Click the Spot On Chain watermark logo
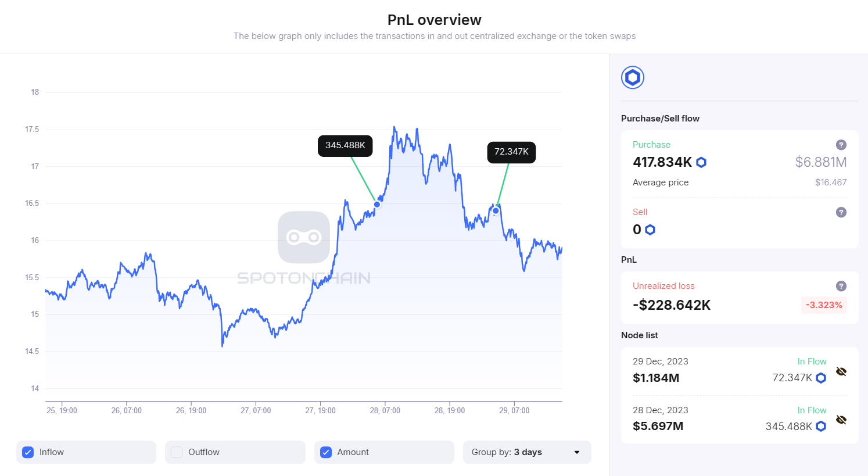Screen dimensions: 868x476 303,237
